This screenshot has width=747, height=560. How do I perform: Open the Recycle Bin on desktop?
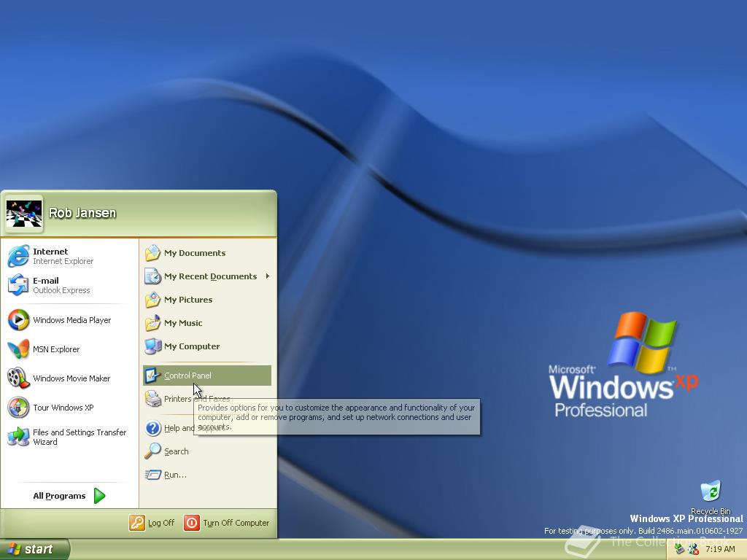pyautogui.click(x=711, y=491)
